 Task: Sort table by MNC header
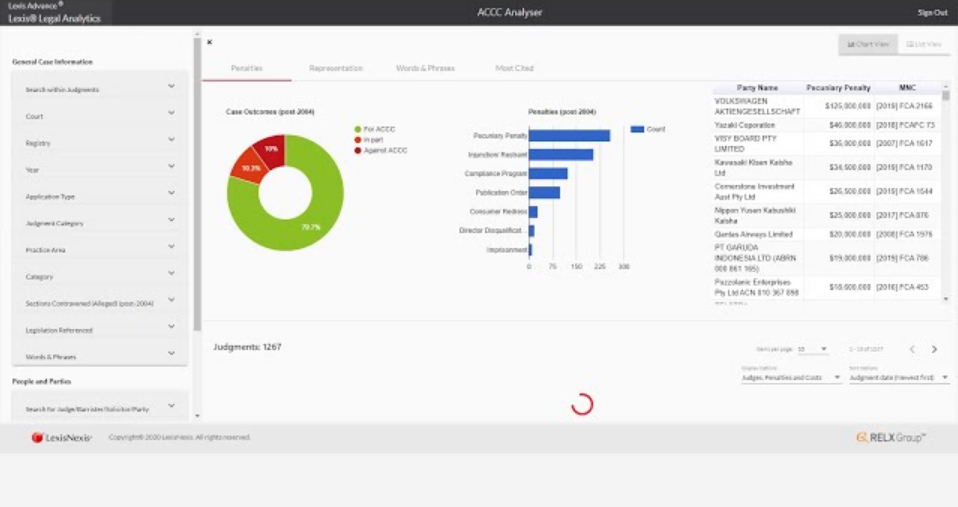point(907,88)
